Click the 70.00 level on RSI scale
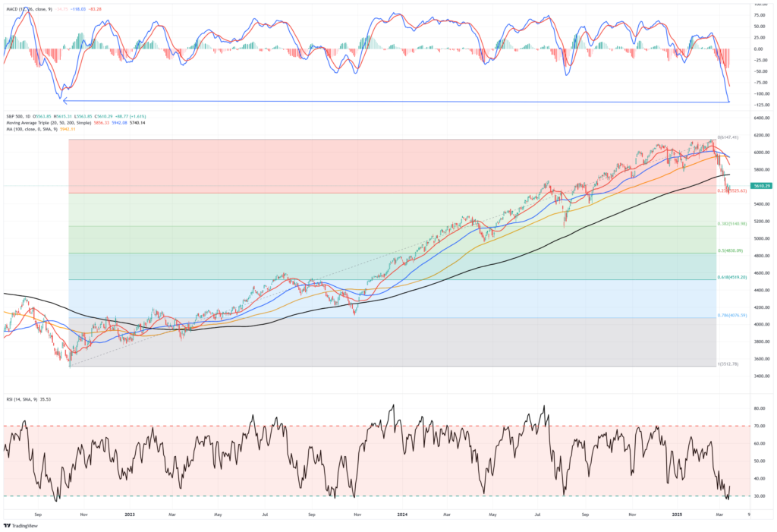The image size is (777, 532). (x=757, y=426)
